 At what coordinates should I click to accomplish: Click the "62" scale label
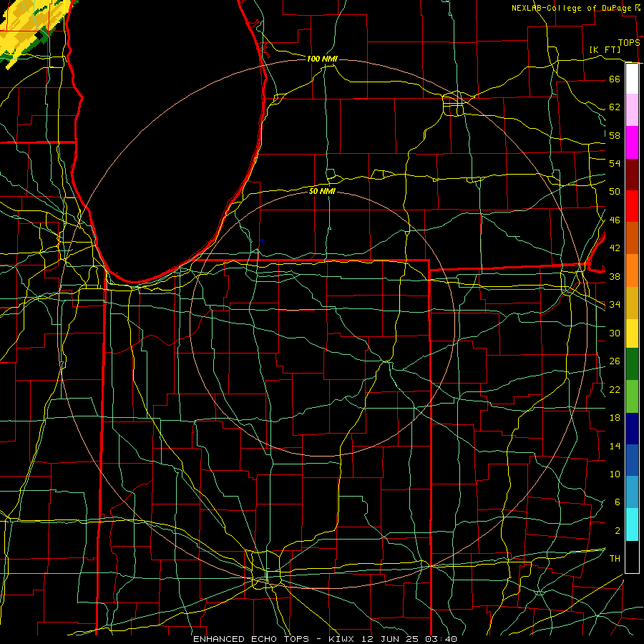(x=615, y=107)
